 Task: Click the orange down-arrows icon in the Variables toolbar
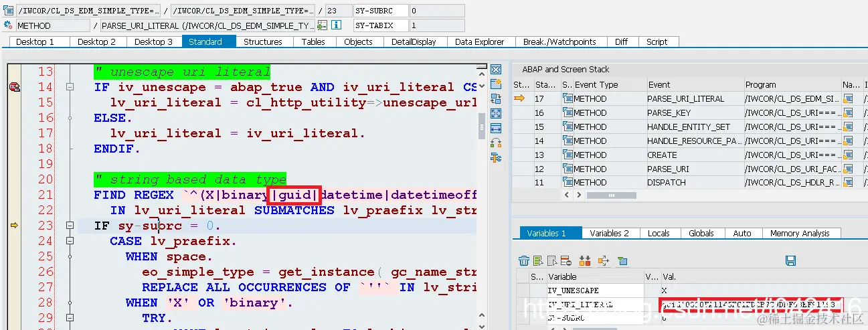pos(584,260)
